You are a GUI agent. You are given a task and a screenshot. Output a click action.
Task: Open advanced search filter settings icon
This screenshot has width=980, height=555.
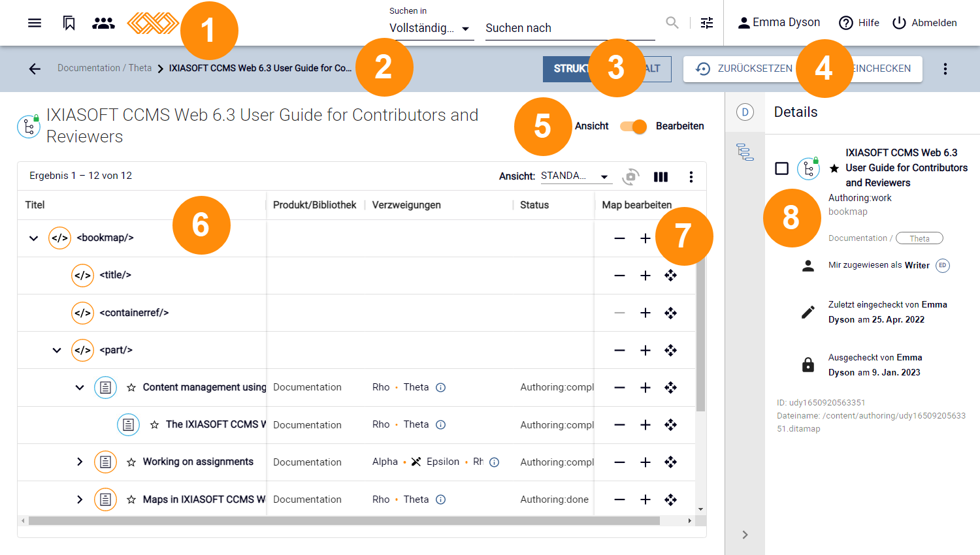point(707,23)
